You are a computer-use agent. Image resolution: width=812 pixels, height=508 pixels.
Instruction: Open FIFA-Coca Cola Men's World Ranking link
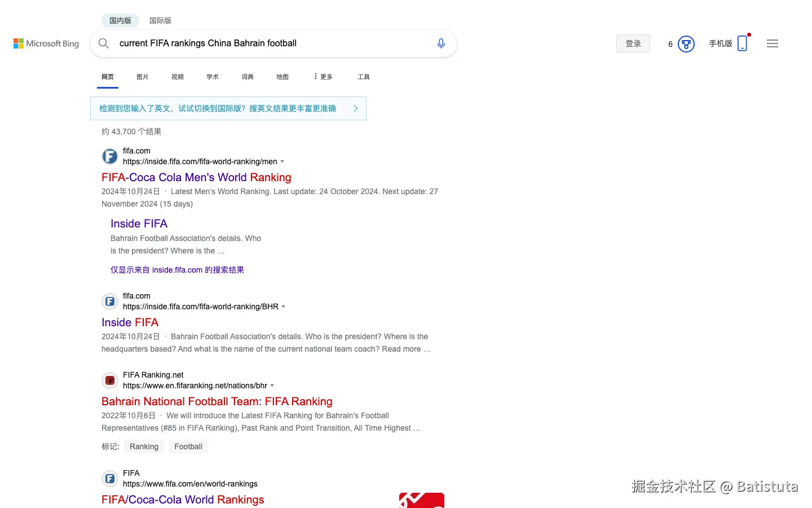(x=196, y=177)
